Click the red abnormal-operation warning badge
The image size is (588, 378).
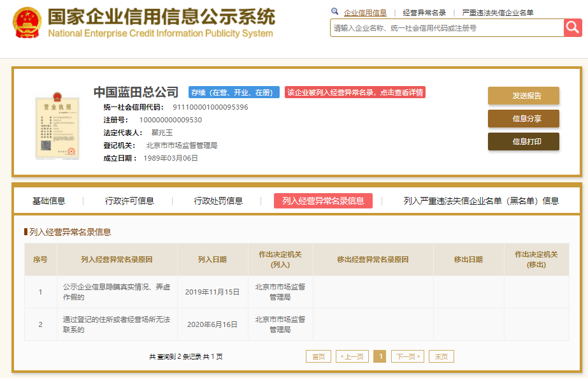pos(355,92)
